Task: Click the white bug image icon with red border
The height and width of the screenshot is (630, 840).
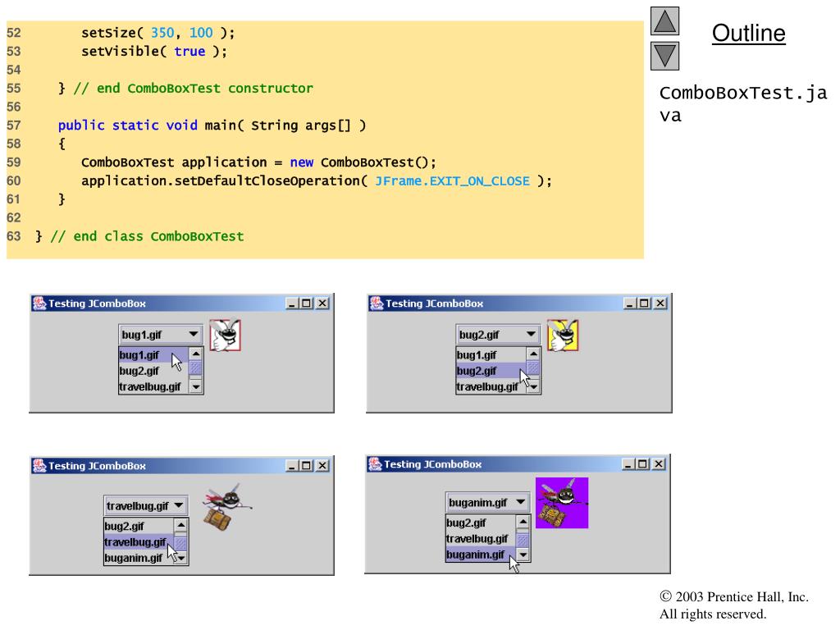Action: (x=225, y=336)
